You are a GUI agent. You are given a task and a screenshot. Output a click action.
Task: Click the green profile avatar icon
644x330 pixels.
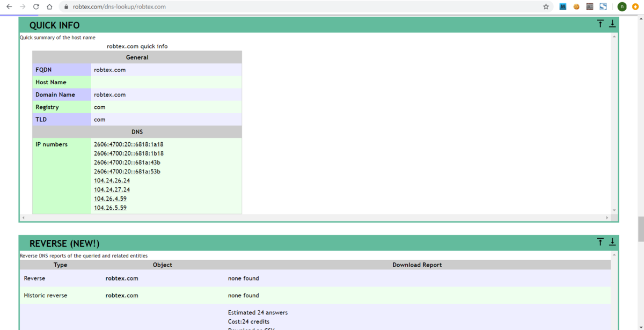621,6
